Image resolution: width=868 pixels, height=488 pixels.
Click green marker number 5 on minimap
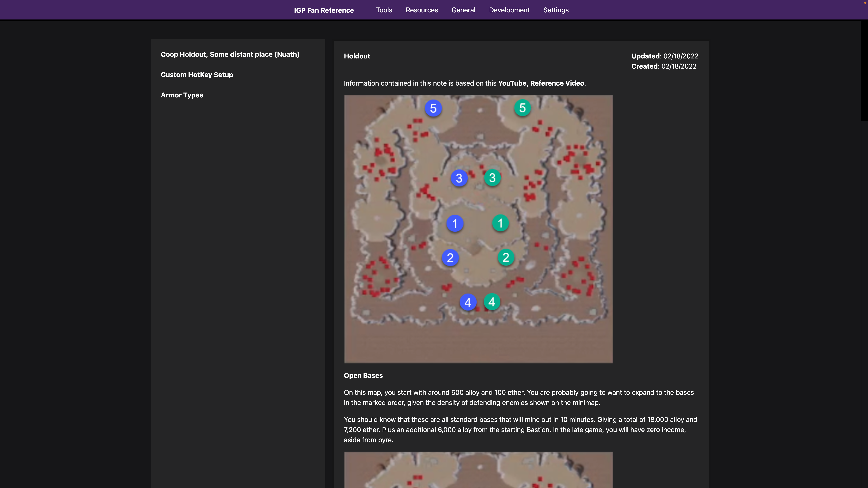(523, 108)
